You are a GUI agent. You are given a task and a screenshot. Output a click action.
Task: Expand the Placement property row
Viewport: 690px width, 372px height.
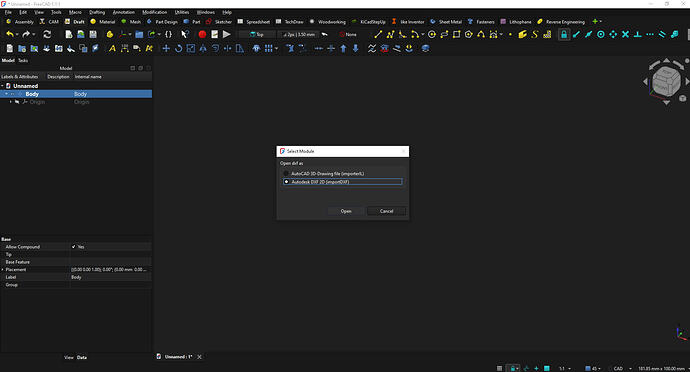tap(2, 269)
